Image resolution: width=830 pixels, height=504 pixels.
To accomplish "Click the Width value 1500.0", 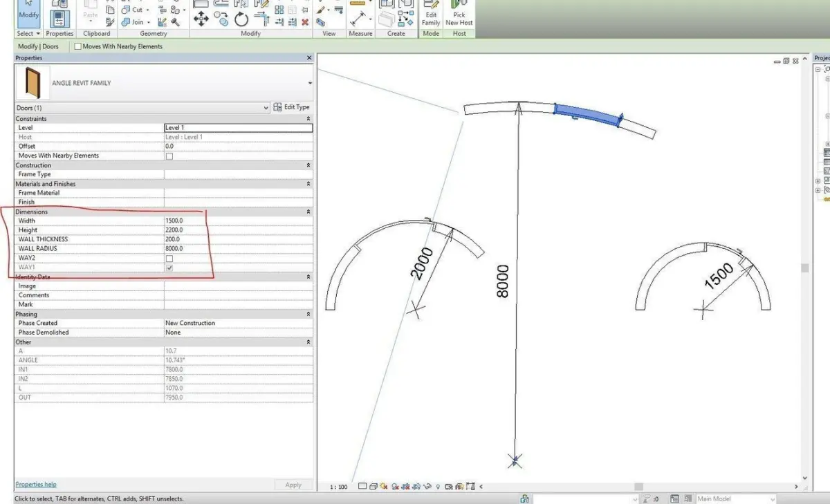I will pos(174,221).
